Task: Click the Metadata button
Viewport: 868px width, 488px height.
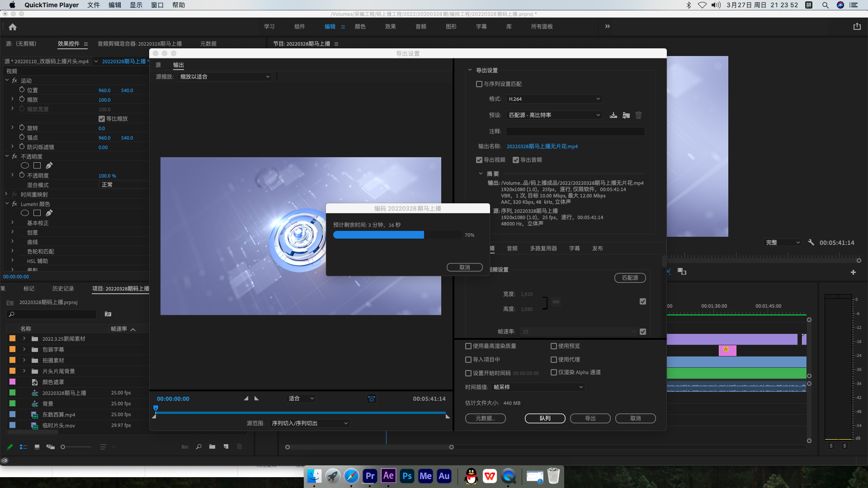Action: pos(486,418)
